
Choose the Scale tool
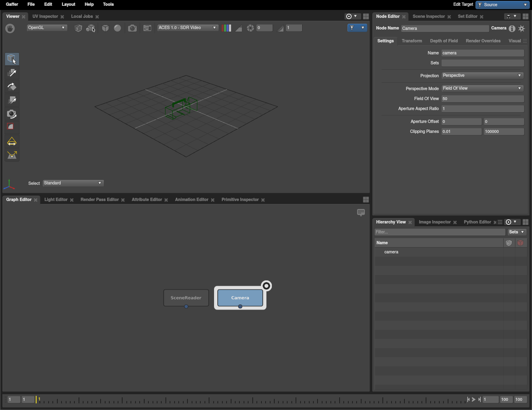(x=12, y=100)
